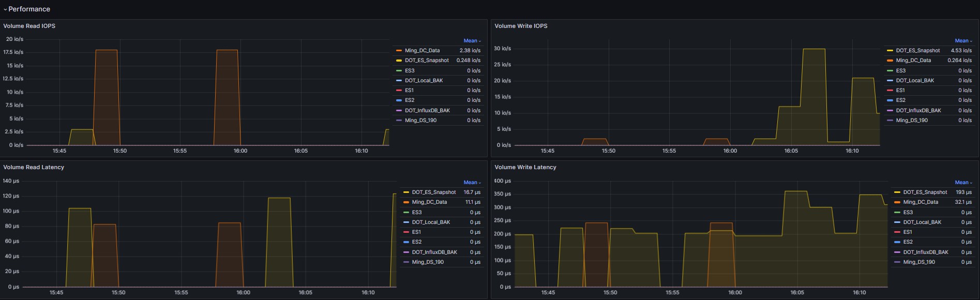Toggle DOT_Local_BAK series in Volume Read IOPS legend
This screenshot has height=300, width=980.
(x=424, y=81)
